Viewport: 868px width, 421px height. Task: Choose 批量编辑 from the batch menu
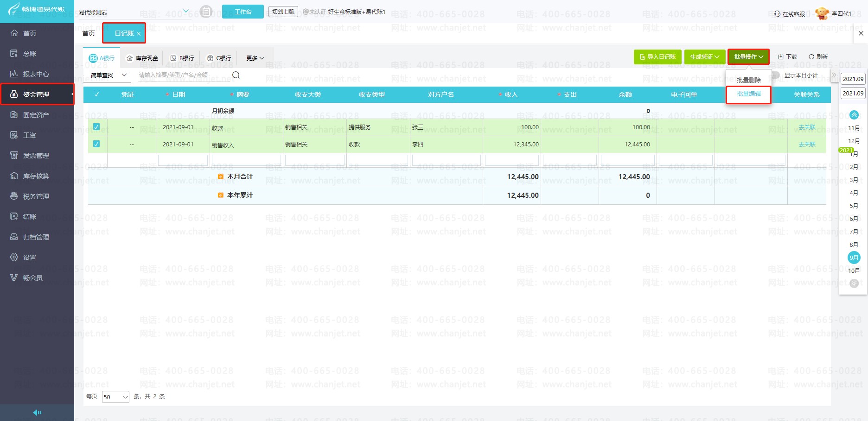tap(748, 94)
